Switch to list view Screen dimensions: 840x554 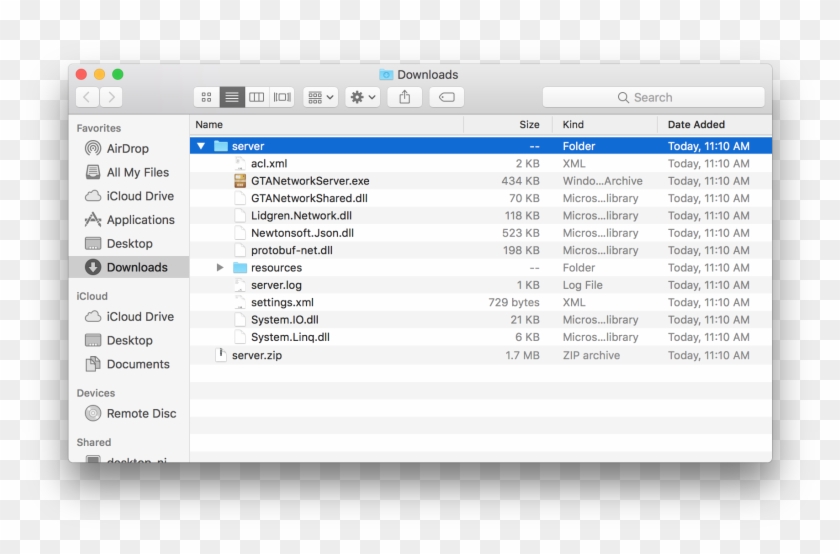click(232, 97)
